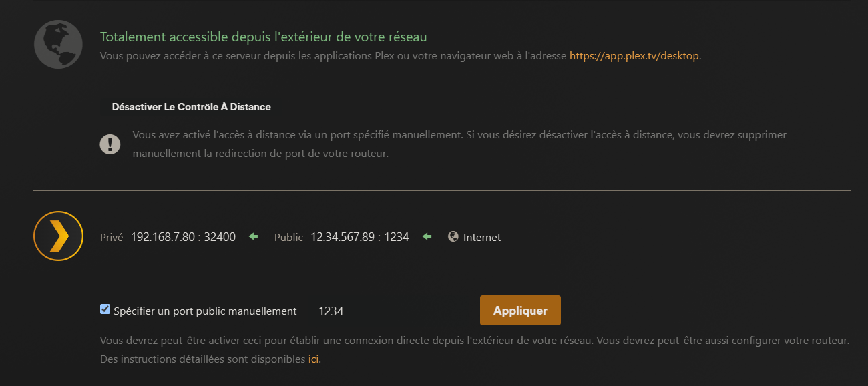
Task: Click the small globe icon beside Internet
Action: 453,236
